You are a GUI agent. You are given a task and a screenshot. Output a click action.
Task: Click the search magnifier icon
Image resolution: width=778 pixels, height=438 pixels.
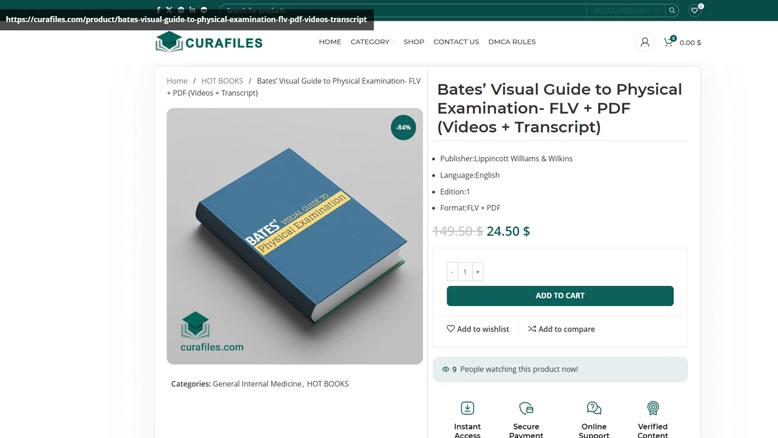[x=672, y=10]
